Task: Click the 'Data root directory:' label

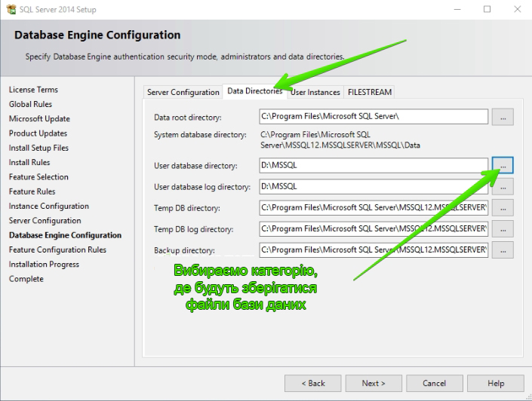Action: click(x=188, y=118)
